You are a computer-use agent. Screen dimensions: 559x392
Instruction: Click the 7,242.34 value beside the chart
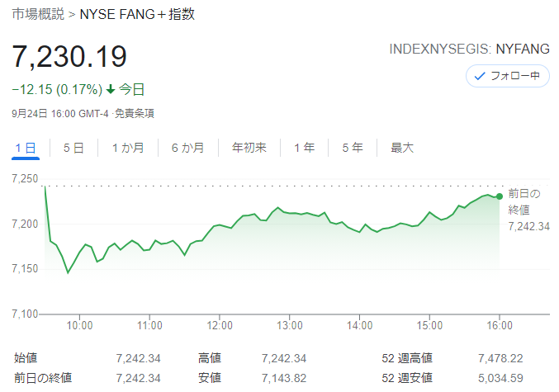[528, 226]
